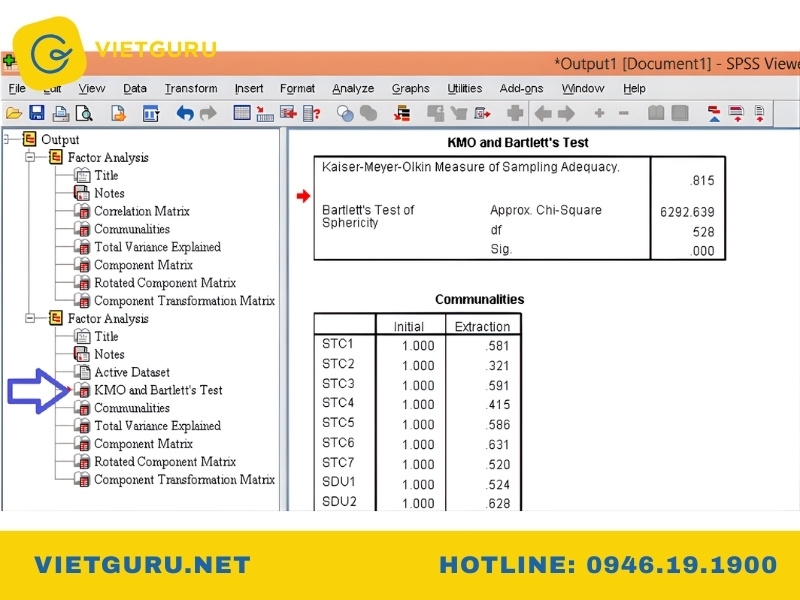
Task: Go to Data Editor via the grid icon
Action: (242, 113)
